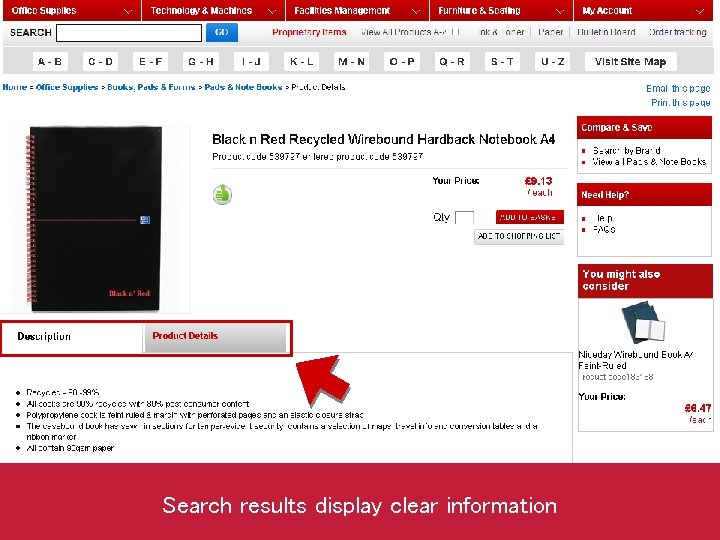
Task: Go to Ink & Toner link
Action: tap(501, 32)
